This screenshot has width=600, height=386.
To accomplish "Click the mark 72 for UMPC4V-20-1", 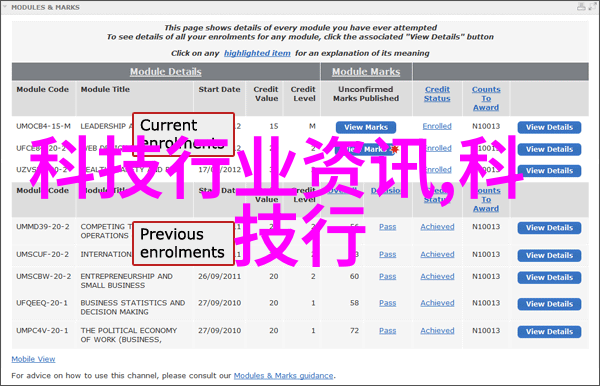I will tap(354, 331).
